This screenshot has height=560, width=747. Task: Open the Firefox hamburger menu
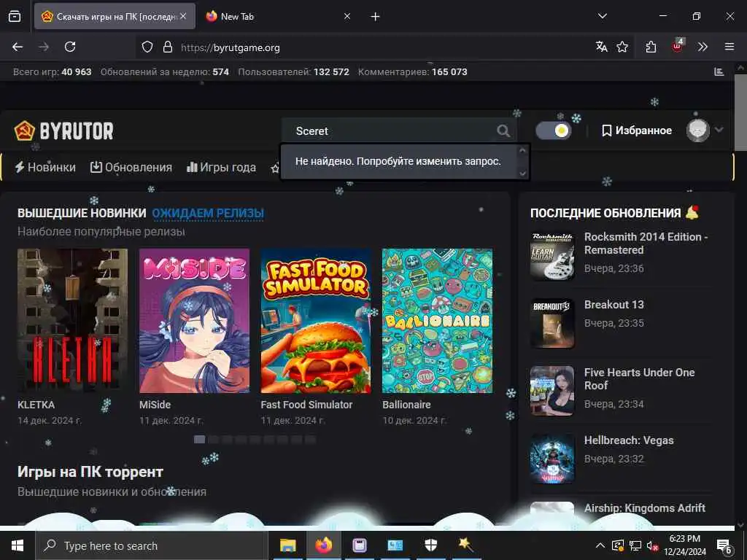coord(729,47)
